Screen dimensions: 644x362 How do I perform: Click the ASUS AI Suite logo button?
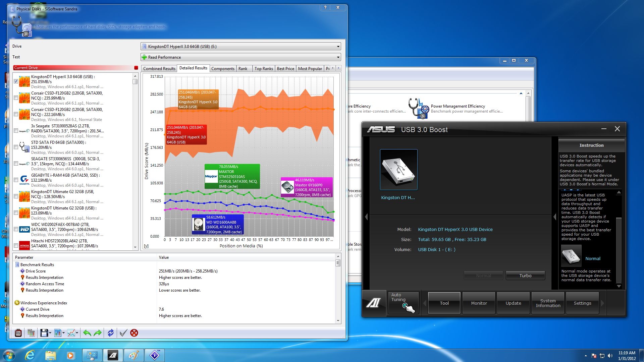click(374, 303)
